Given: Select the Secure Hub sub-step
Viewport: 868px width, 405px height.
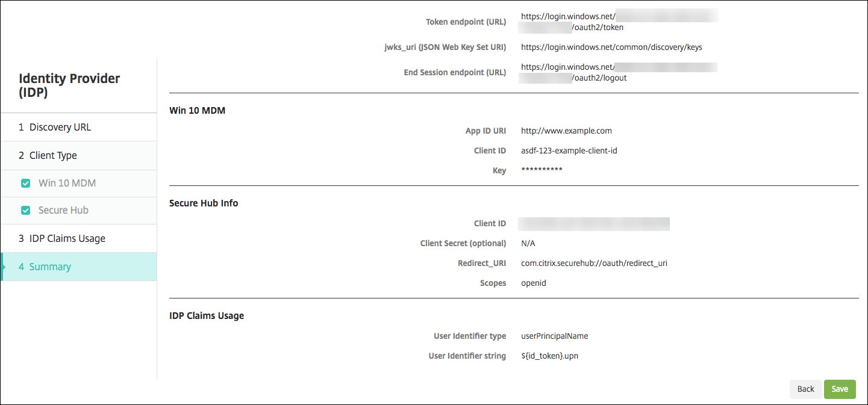Looking at the screenshot, I should click(63, 211).
